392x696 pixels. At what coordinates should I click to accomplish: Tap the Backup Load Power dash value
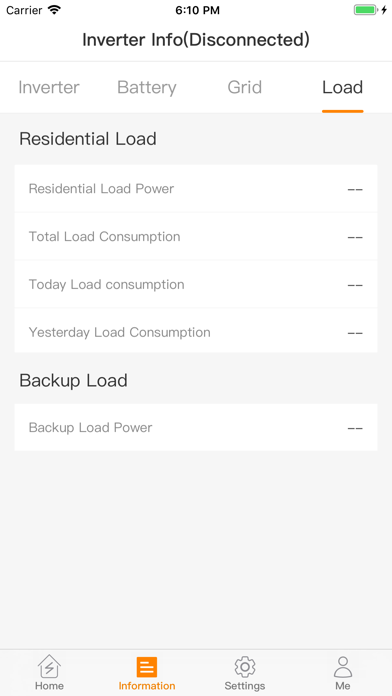point(355,428)
